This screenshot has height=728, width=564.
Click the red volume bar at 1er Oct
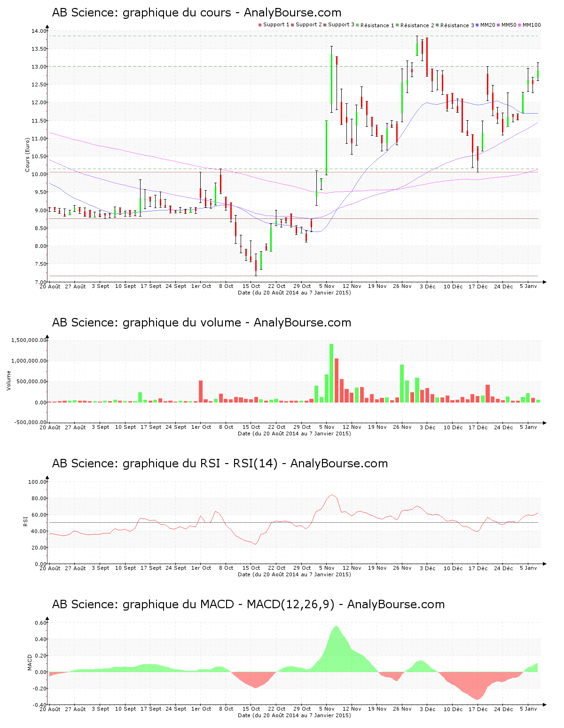click(x=201, y=391)
